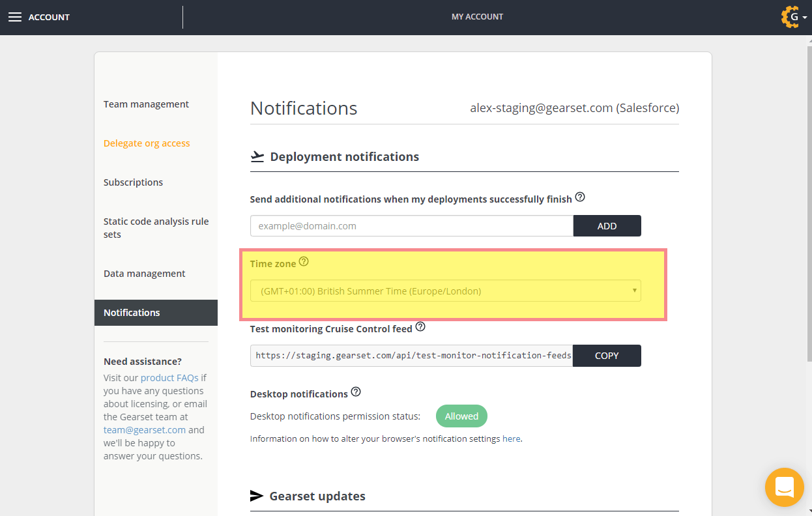Image resolution: width=812 pixels, height=516 pixels.
Task: Show help for Cruise Control feed
Action: click(x=420, y=327)
